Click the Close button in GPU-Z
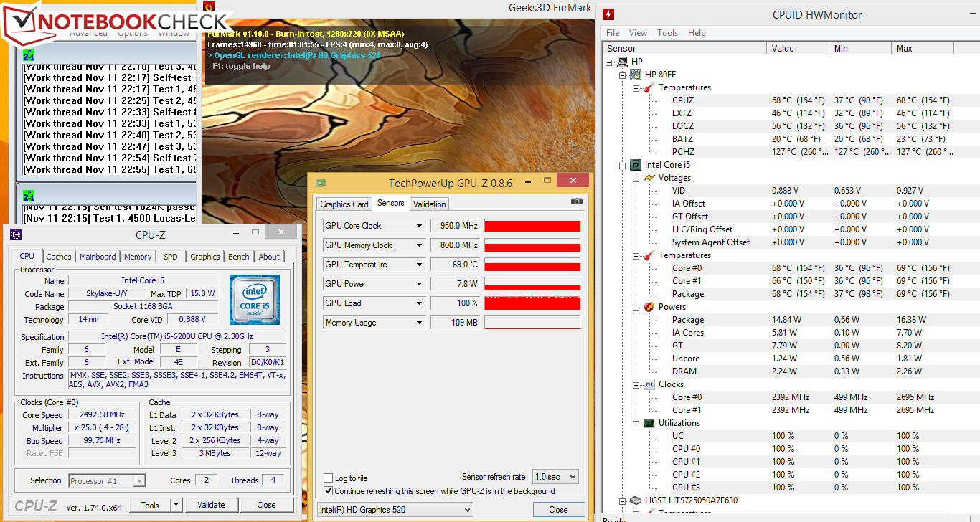This screenshot has height=522, width=980. (x=559, y=510)
